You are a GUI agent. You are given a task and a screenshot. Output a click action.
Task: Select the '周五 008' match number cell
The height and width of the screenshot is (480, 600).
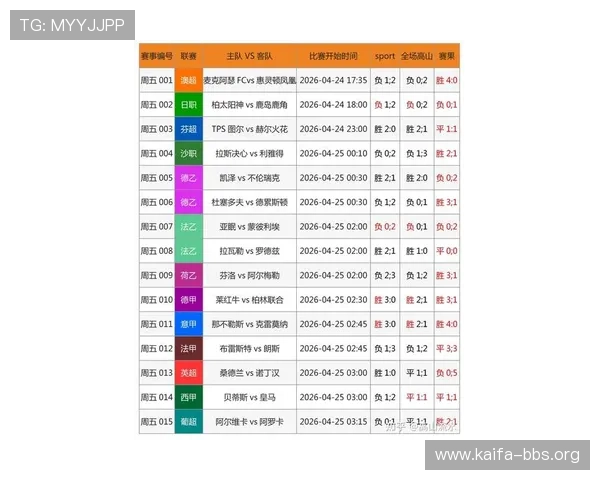tap(157, 251)
